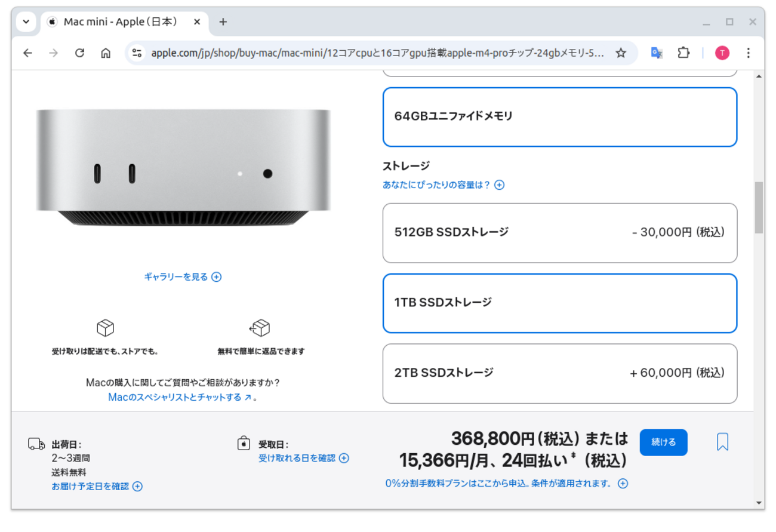Viewport: 776px width, 532px height.
Task: Open ギャラリーを見る gallery link
Action: coord(183,277)
